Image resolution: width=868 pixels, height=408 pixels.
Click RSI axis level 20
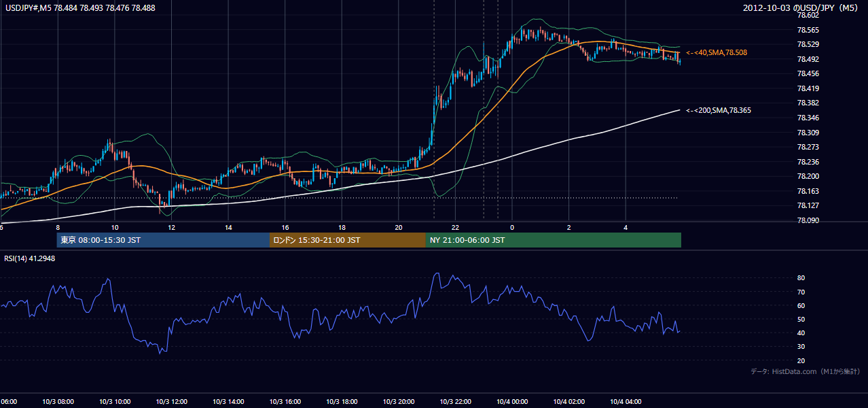pos(801,360)
